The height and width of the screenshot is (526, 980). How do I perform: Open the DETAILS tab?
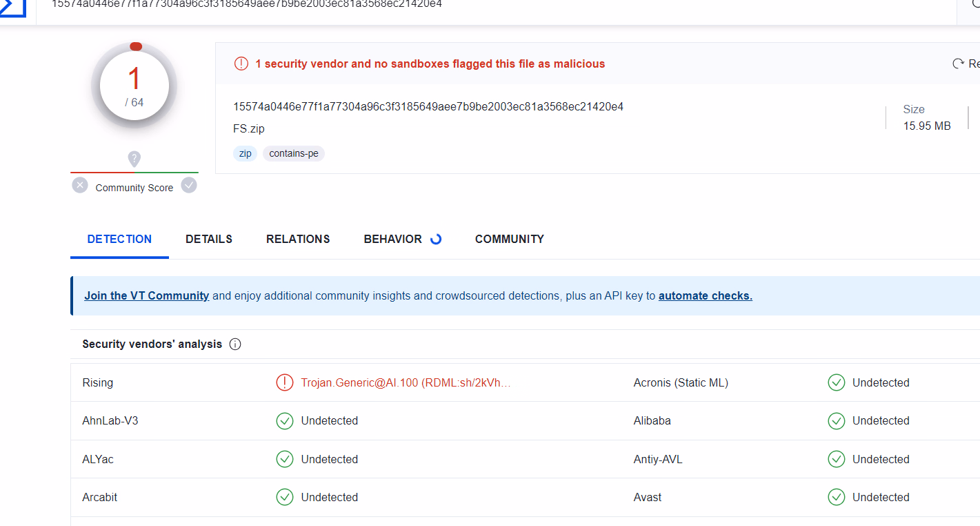[x=209, y=239]
